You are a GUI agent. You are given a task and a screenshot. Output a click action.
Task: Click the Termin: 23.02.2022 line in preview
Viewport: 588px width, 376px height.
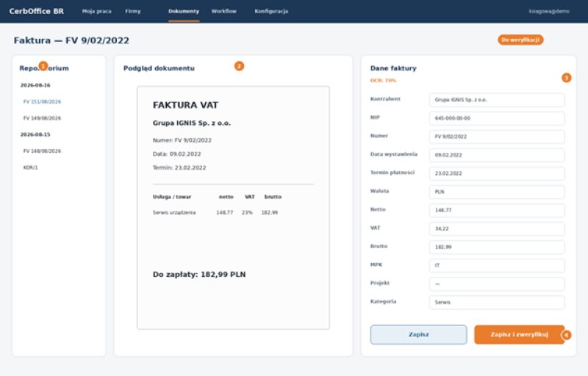pos(179,167)
